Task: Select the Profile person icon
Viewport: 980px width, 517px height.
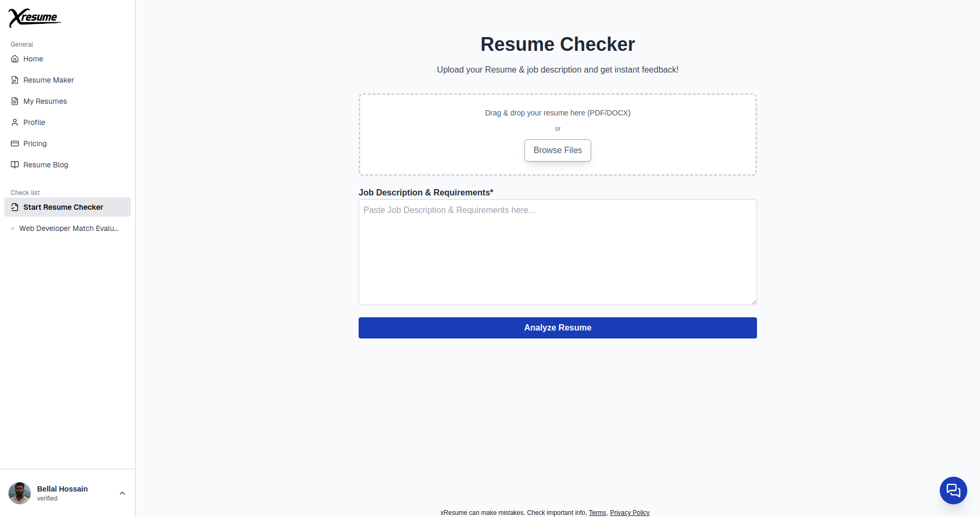Action: (14, 122)
